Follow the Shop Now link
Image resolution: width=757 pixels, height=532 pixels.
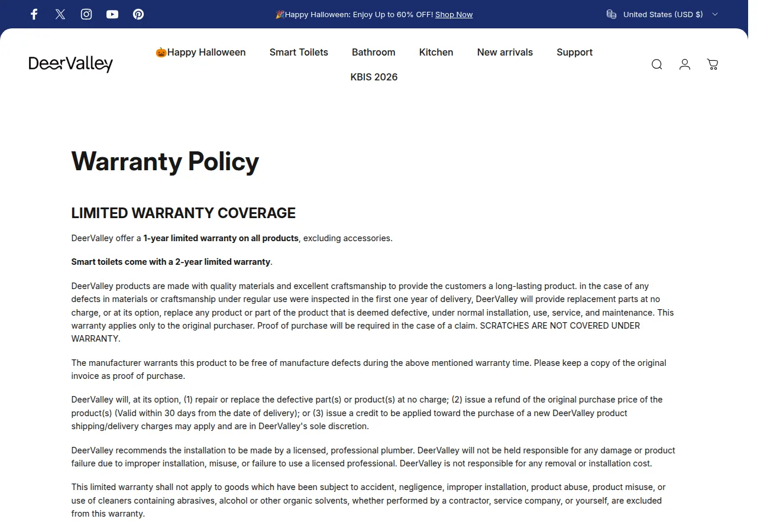click(454, 14)
